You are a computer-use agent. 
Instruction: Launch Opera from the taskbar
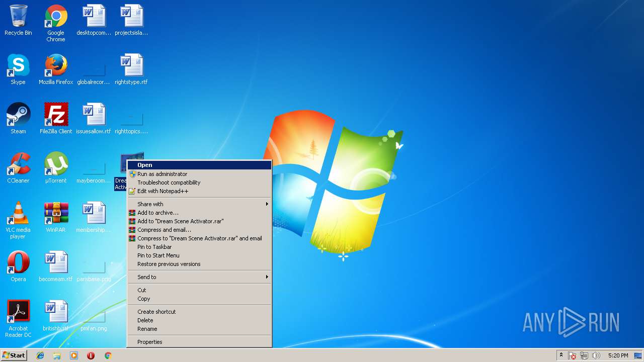click(91, 355)
